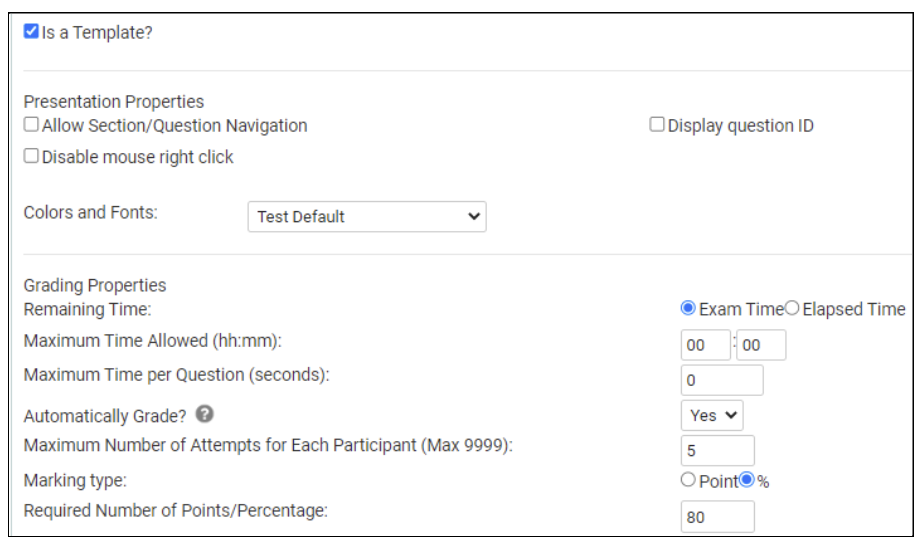Select Point marking type radio button

tap(688, 480)
